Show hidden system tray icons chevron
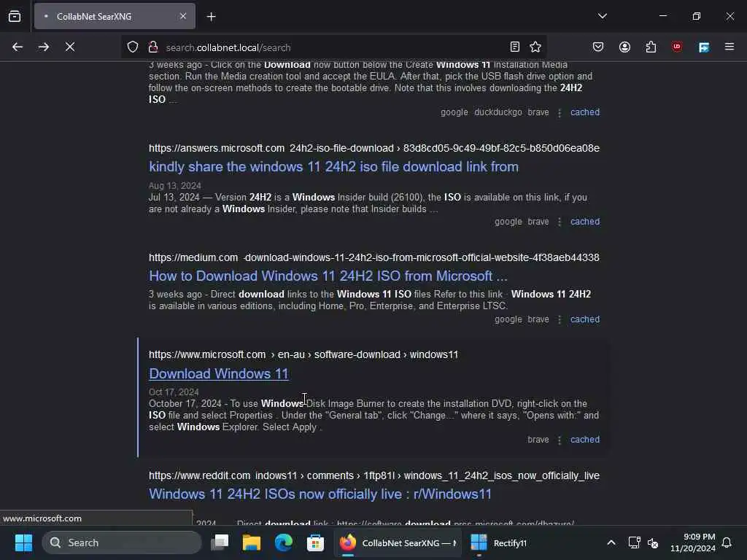Viewport: 747px width, 560px height. coord(611,542)
